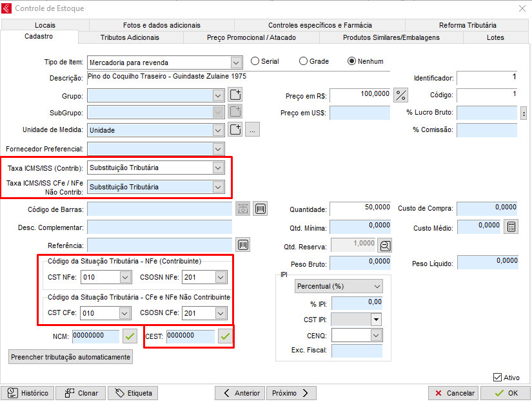Click the NCM code field
This screenshot has height=404, width=532.
click(95, 336)
